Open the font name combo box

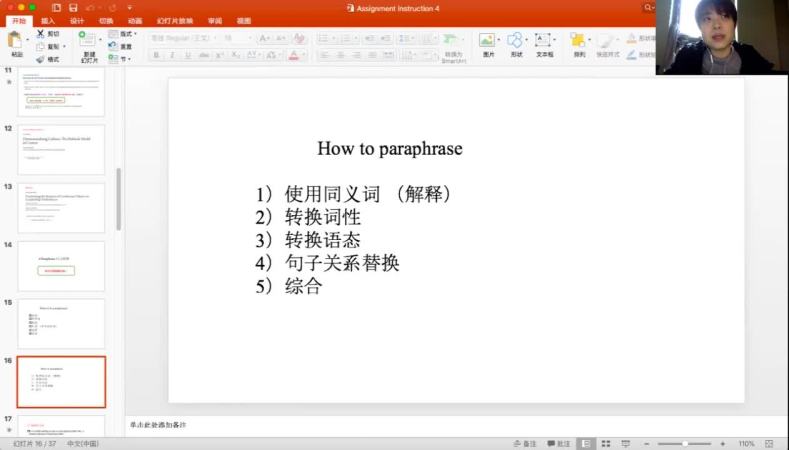tap(184, 38)
